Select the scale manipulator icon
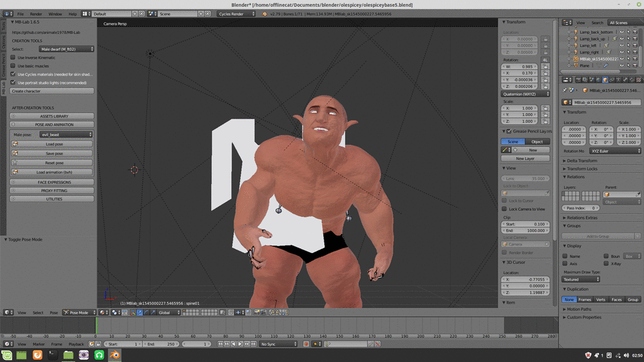644x362 pixels. pyautogui.click(x=153, y=312)
